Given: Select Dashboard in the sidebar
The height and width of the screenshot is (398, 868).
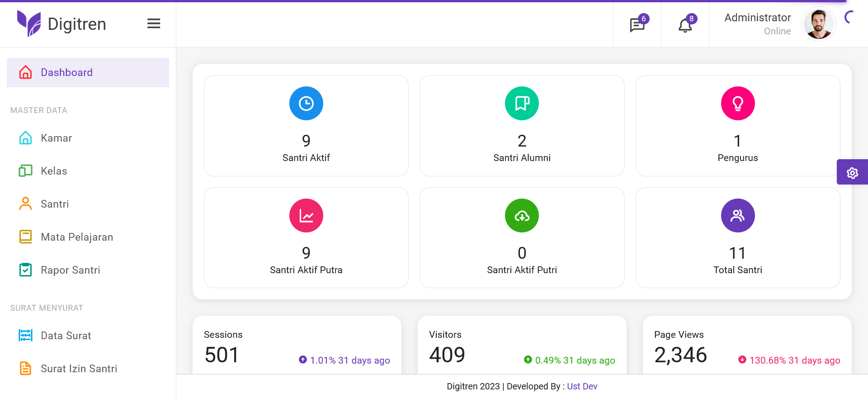Looking at the screenshot, I should (x=88, y=72).
